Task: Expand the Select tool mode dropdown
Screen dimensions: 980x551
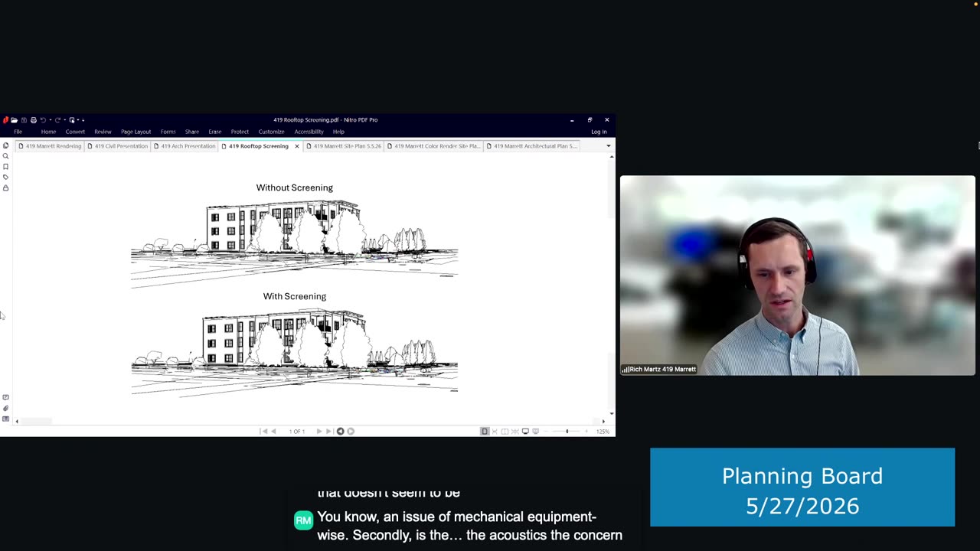Action: 78,120
